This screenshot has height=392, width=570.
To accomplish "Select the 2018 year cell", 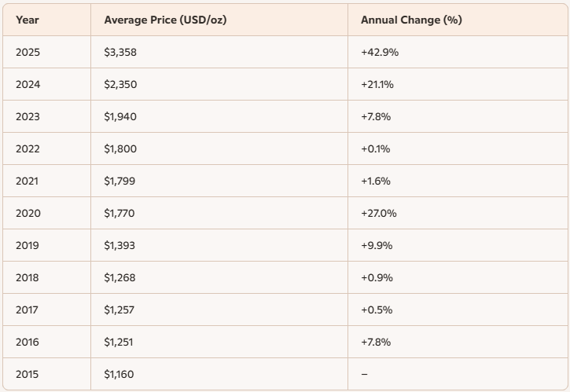I will pyautogui.click(x=28, y=277).
